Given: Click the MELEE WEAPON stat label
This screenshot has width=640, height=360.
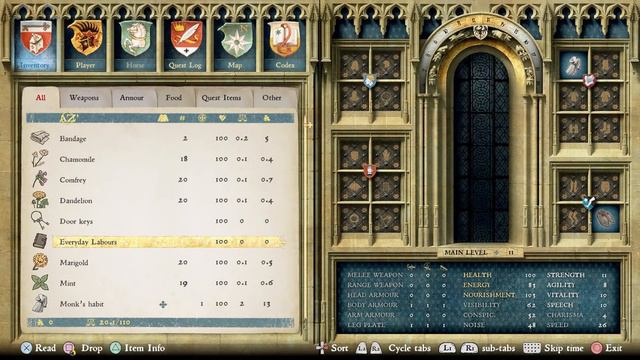Looking at the screenshot, I should tap(375, 275).
